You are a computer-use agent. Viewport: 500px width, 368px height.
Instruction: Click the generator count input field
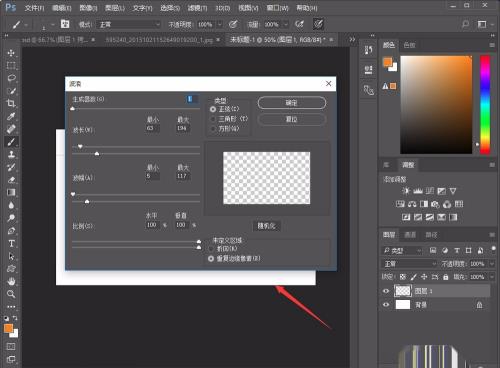[192, 99]
